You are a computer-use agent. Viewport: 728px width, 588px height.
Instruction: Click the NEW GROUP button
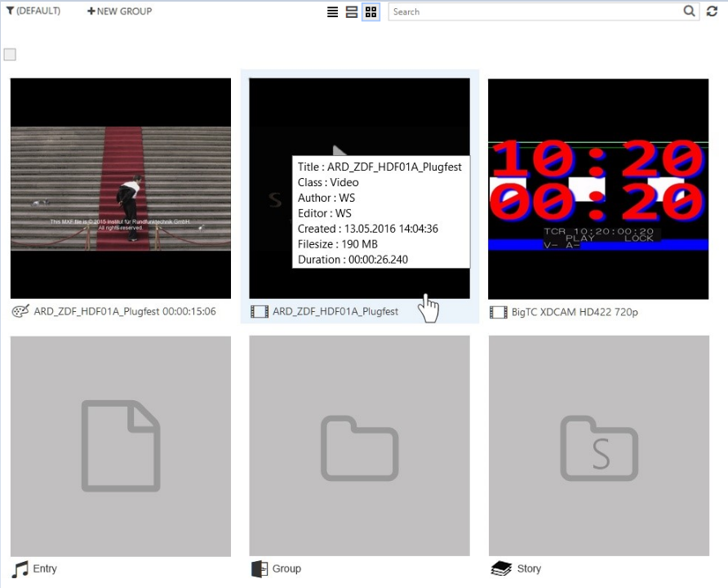tap(119, 11)
